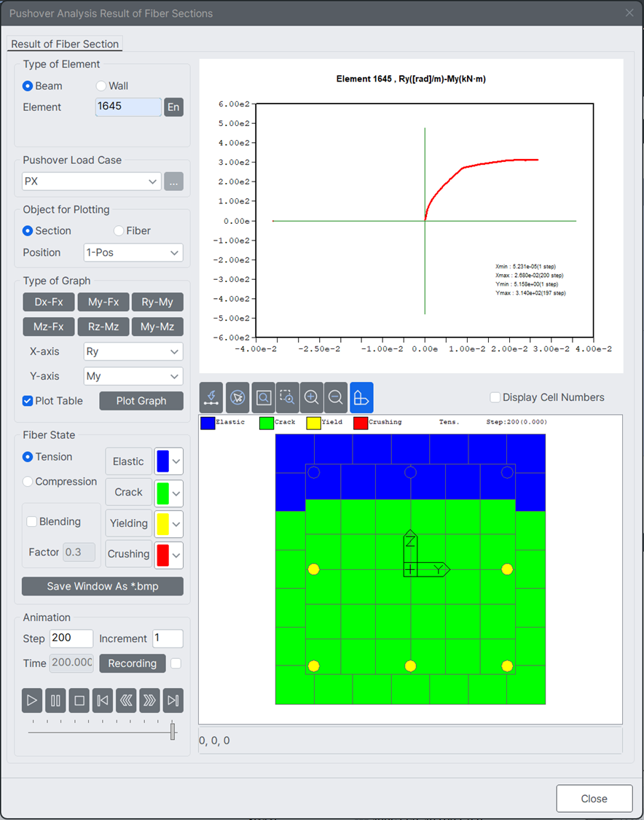Expand the Position 1-Pos dropdown
644x820 pixels.
(x=133, y=253)
